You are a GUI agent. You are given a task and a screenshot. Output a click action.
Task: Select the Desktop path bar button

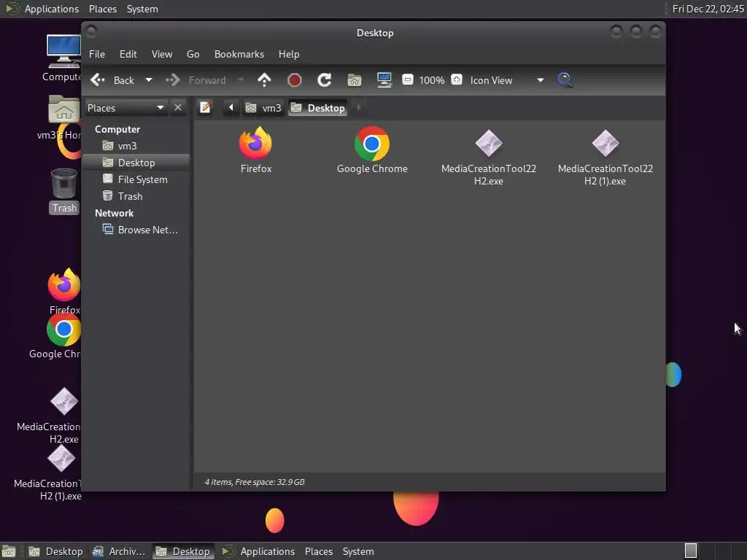(x=318, y=108)
